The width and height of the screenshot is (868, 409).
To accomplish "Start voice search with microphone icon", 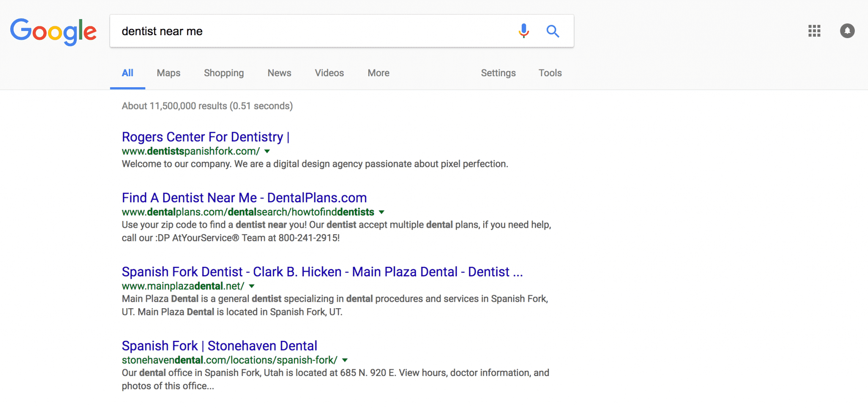I will point(524,31).
